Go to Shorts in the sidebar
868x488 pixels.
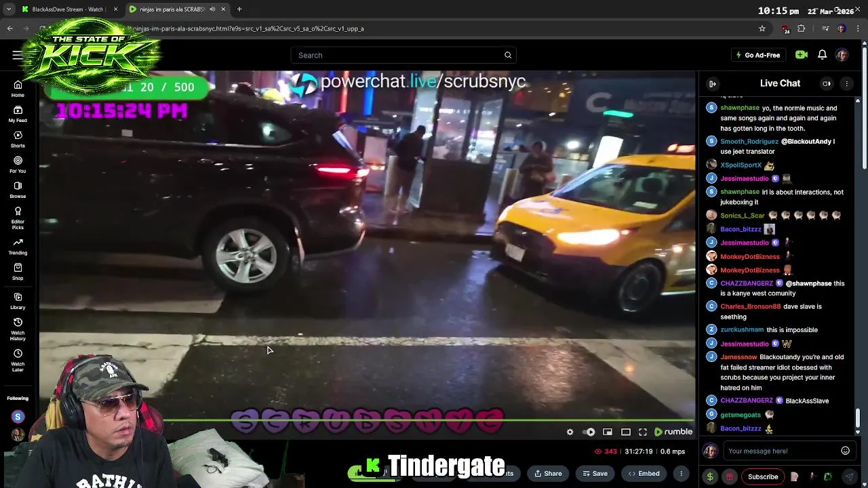pos(18,139)
